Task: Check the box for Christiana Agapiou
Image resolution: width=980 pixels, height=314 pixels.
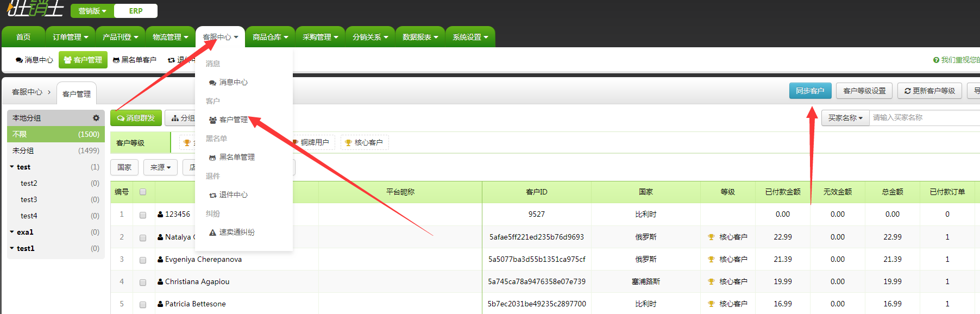Action: [143, 282]
